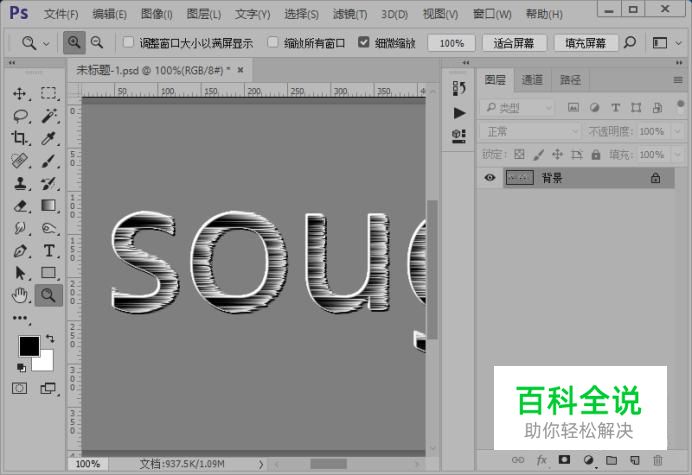Open the File menu

(61, 14)
